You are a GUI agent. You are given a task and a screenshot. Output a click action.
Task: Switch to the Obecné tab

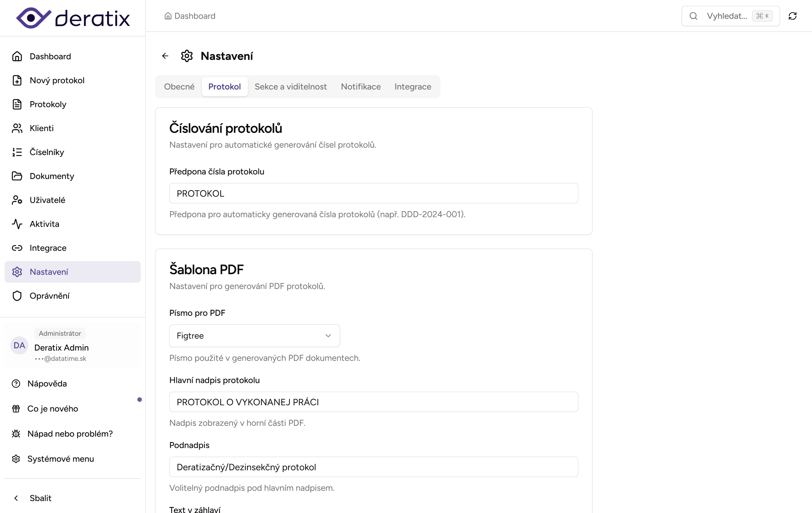[179, 86]
